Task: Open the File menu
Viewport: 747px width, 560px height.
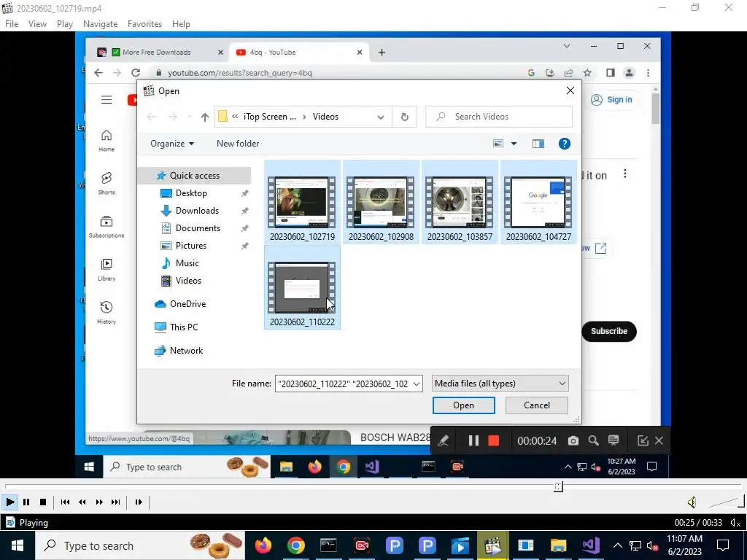Action: coord(12,24)
